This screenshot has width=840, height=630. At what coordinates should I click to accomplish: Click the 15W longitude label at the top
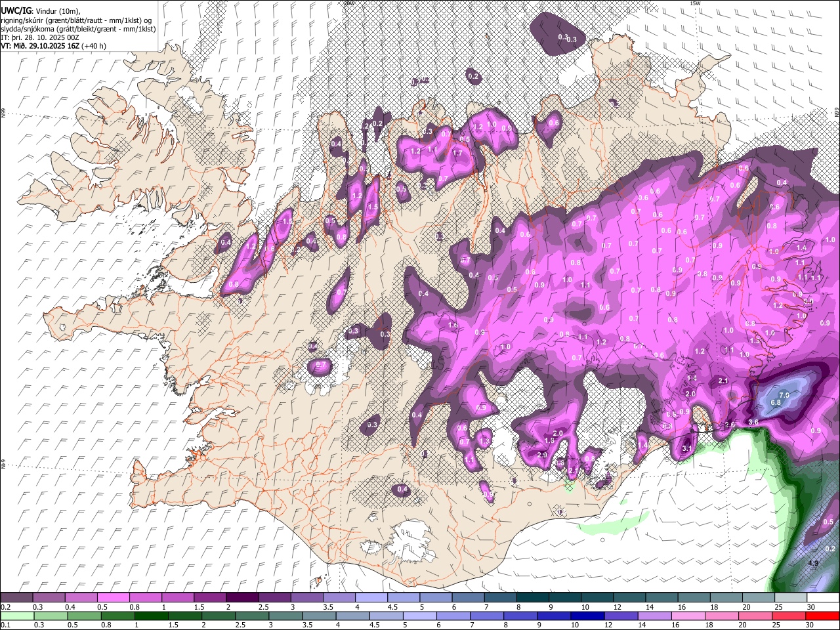pos(695,3)
